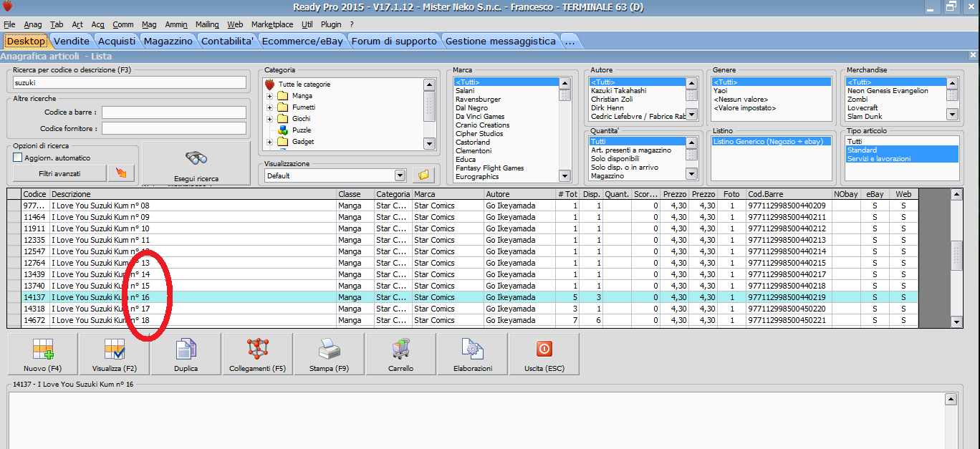Print with the Stampa (F9) button
This screenshot has height=449, width=980.
(330, 354)
